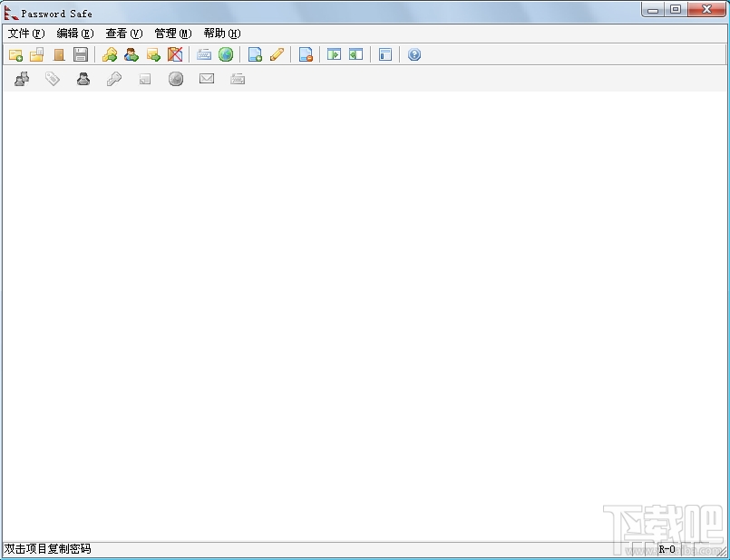
Task: Create a new database with folder-plus icon
Action: 15,55
